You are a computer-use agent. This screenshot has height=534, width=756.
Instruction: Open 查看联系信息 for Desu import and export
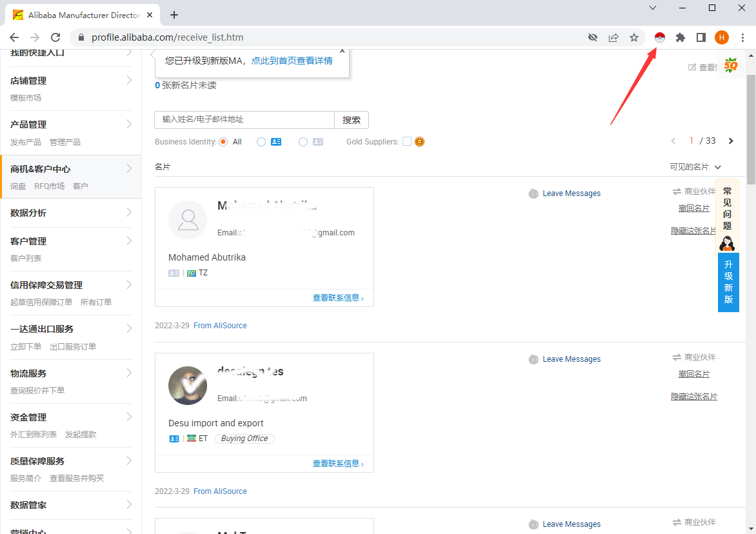tap(339, 462)
